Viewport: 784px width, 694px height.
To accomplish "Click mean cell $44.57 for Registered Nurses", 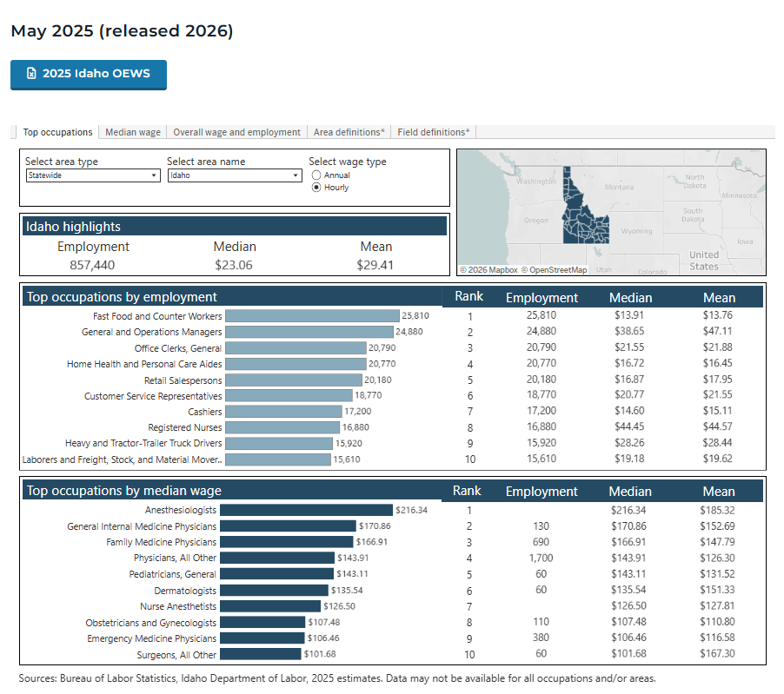I will 717,426.
